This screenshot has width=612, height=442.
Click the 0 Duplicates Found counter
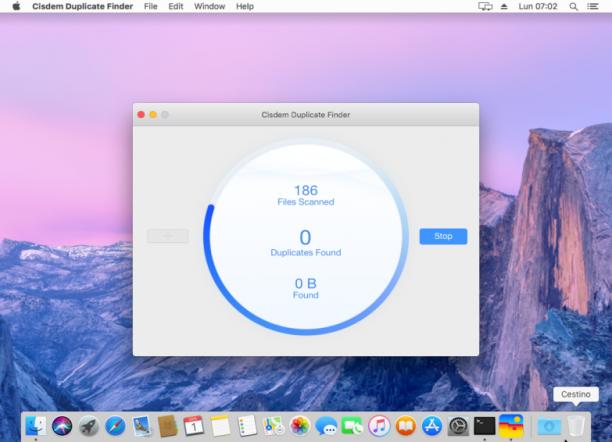(x=306, y=243)
